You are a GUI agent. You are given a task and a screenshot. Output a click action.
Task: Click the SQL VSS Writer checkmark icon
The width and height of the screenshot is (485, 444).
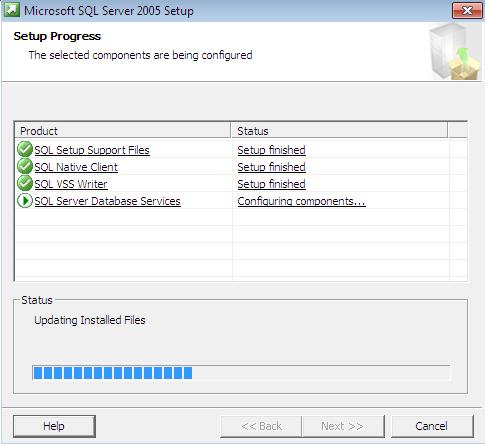25,183
